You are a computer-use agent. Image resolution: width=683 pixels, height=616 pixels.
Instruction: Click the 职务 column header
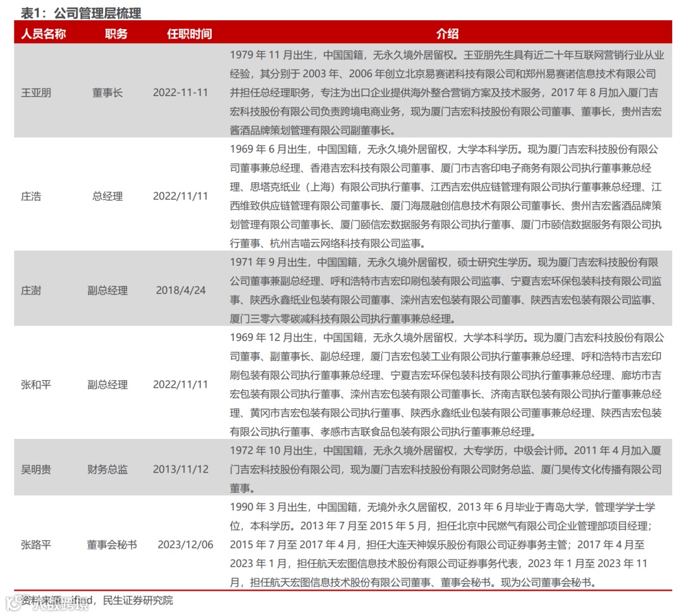tap(116, 34)
